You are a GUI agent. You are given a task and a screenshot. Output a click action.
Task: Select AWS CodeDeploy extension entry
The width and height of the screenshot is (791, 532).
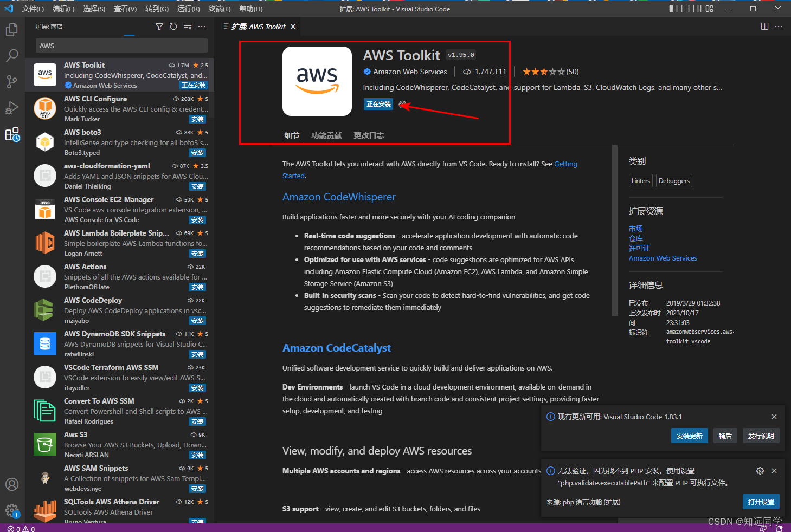[119, 310]
